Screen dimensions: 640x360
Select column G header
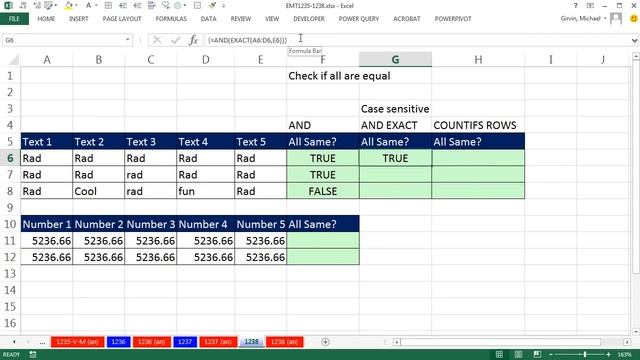[x=395, y=60]
